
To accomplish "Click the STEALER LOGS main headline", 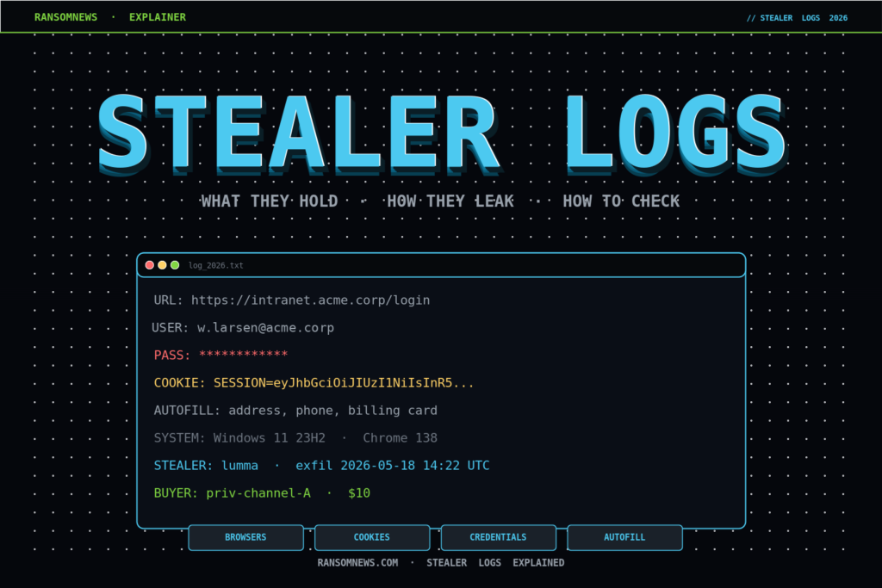I will (x=443, y=133).
